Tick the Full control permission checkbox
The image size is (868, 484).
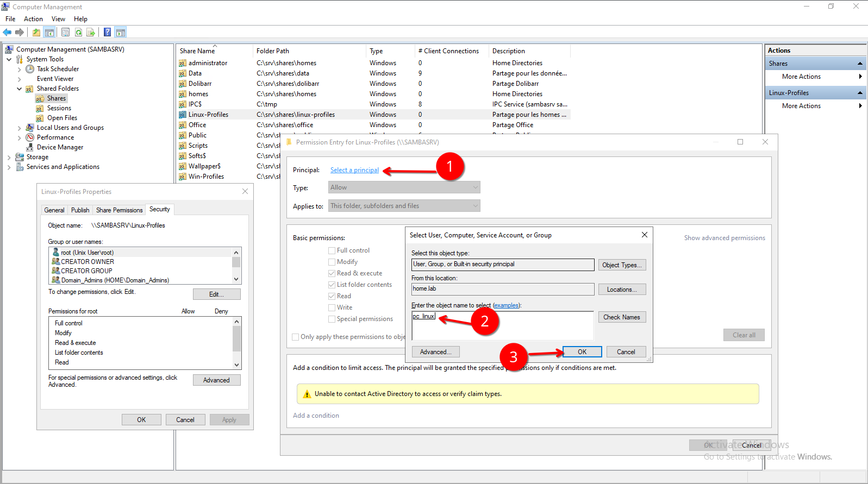(x=332, y=250)
